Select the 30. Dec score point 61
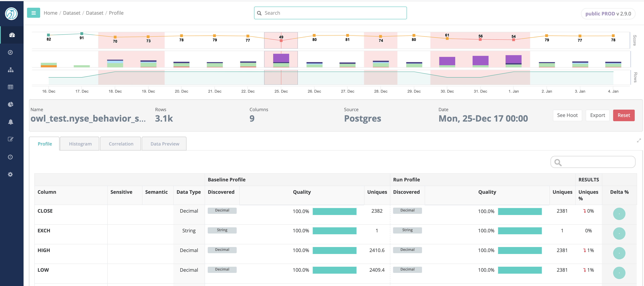Image resolution: width=644 pixels, height=286 pixels. [447, 39]
